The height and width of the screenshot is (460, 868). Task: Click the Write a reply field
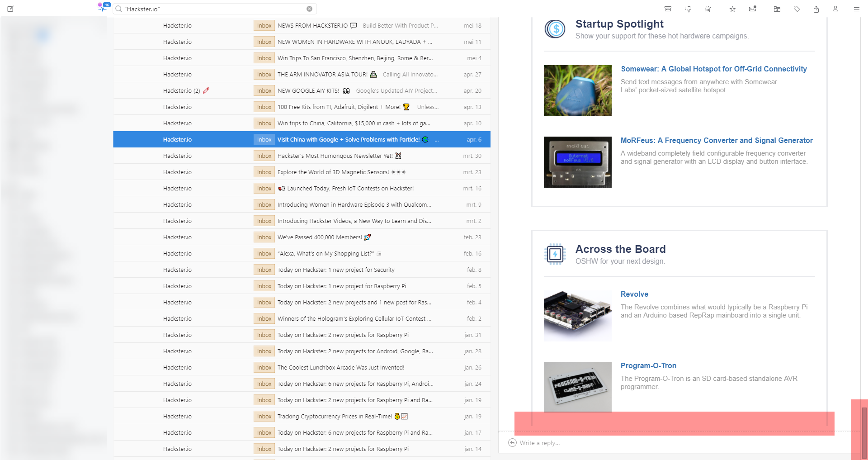click(565, 442)
